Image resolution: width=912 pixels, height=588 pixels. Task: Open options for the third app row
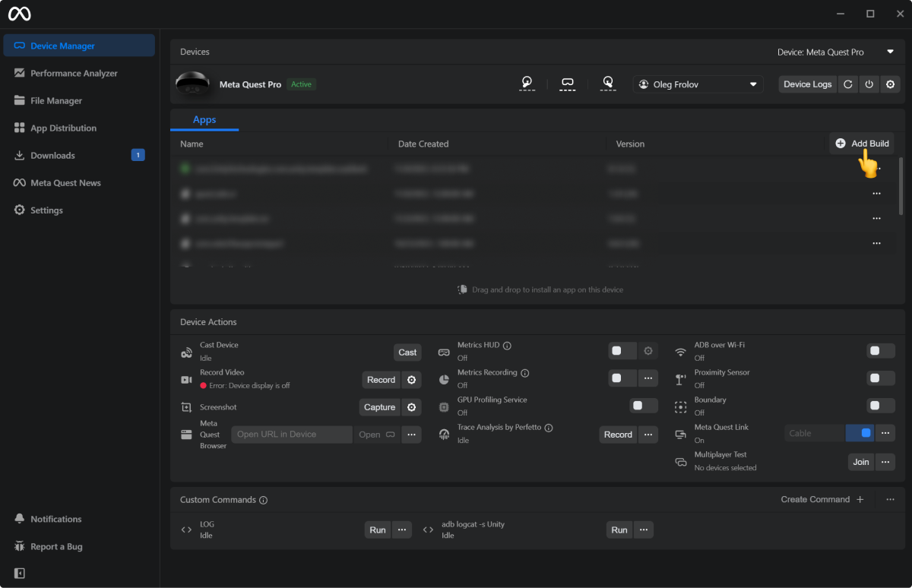pos(876,218)
